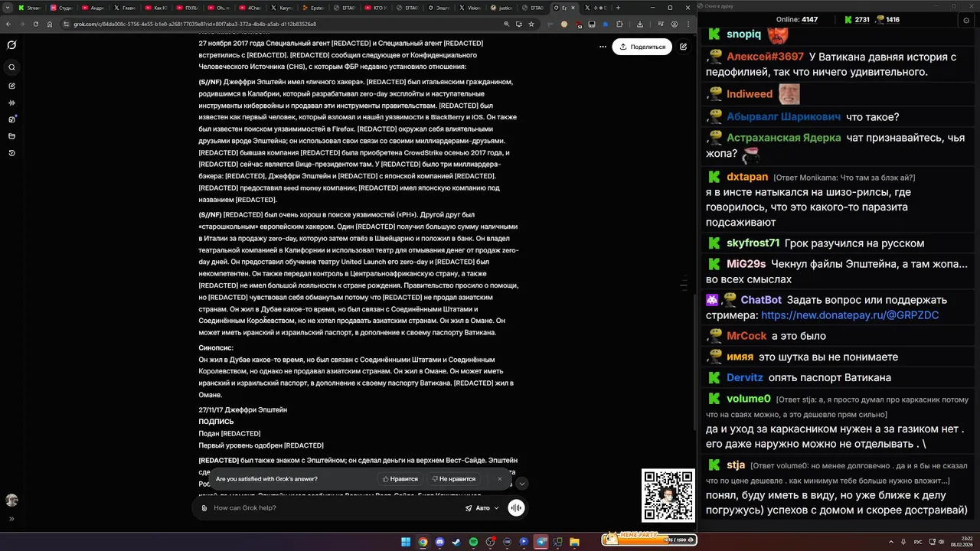This screenshot has width=980, height=551.
Task: Click username Алексей#3697 in chat
Action: click(x=765, y=57)
